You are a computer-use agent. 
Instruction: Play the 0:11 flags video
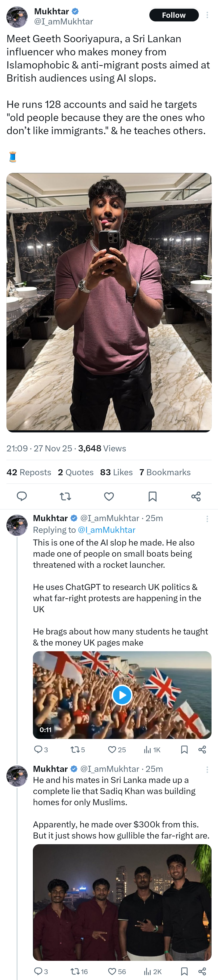click(122, 695)
